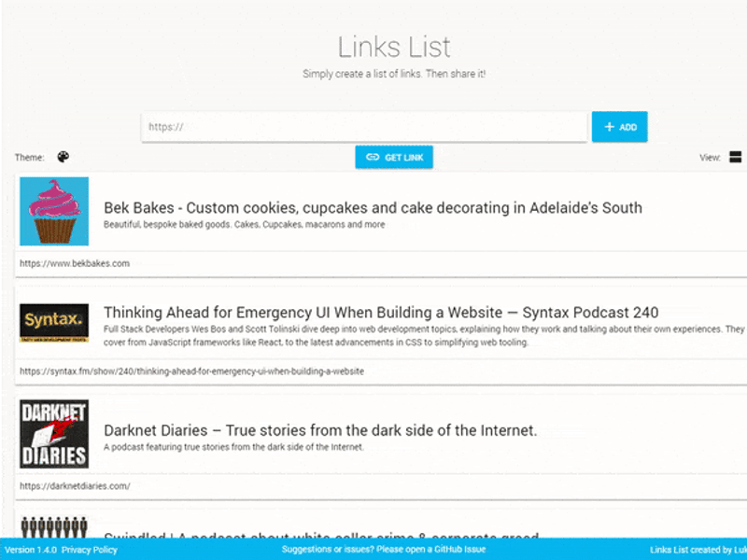The image size is (747, 560).
Task: Toggle compact layout using the View icon
Action: (737, 157)
